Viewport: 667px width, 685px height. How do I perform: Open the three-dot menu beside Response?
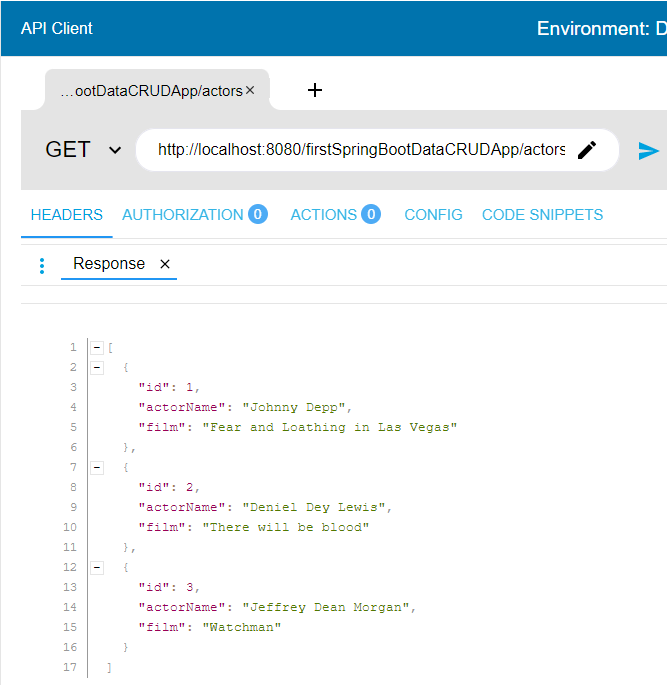point(42,266)
